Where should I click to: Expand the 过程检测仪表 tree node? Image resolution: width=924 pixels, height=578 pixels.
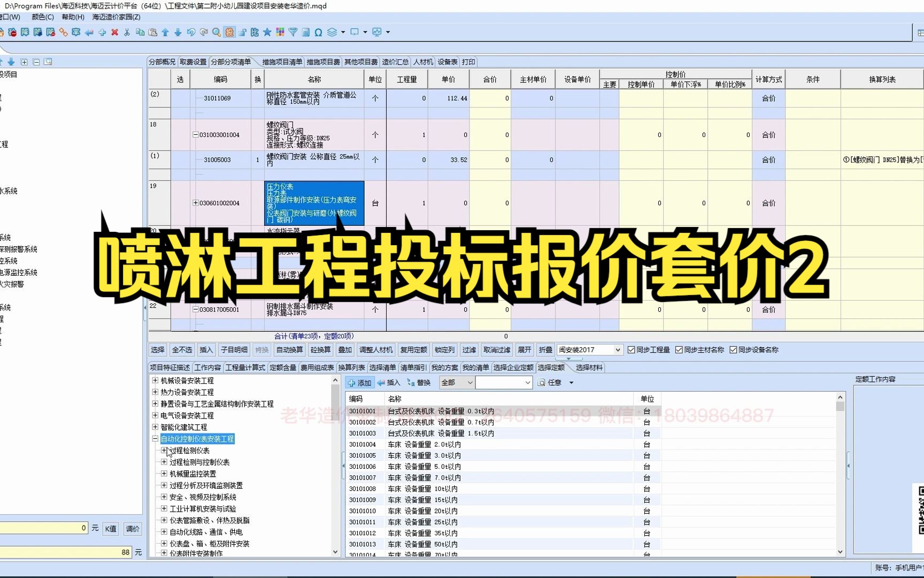(164, 450)
